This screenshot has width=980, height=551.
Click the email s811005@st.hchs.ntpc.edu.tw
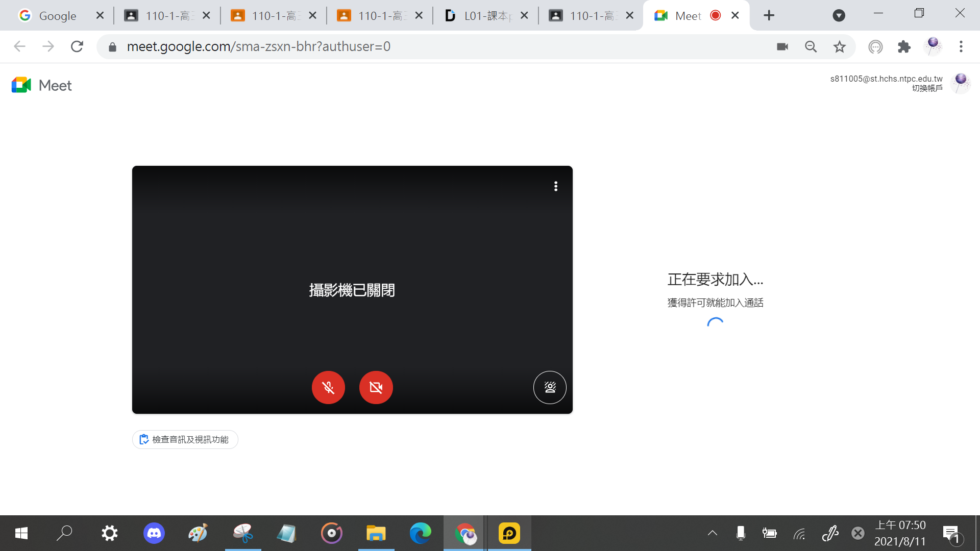click(x=886, y=79)
